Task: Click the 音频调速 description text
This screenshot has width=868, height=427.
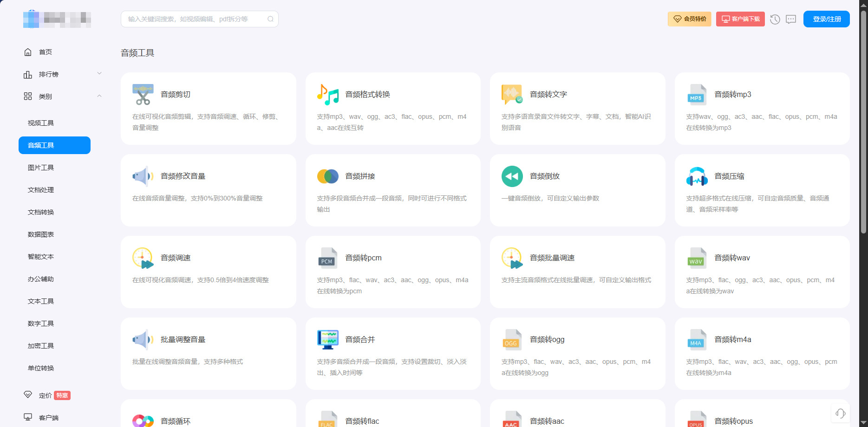Action: click(x=201, y=280)
